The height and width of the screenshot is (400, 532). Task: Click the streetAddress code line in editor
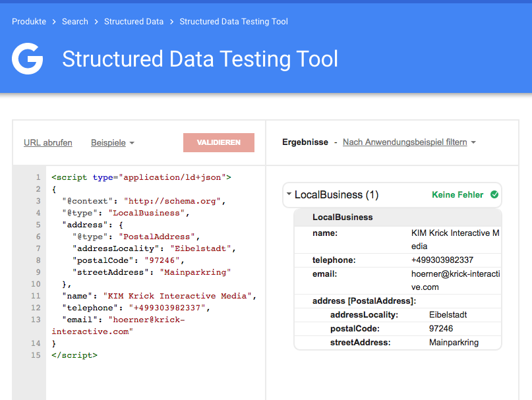(x=152, y=272)
